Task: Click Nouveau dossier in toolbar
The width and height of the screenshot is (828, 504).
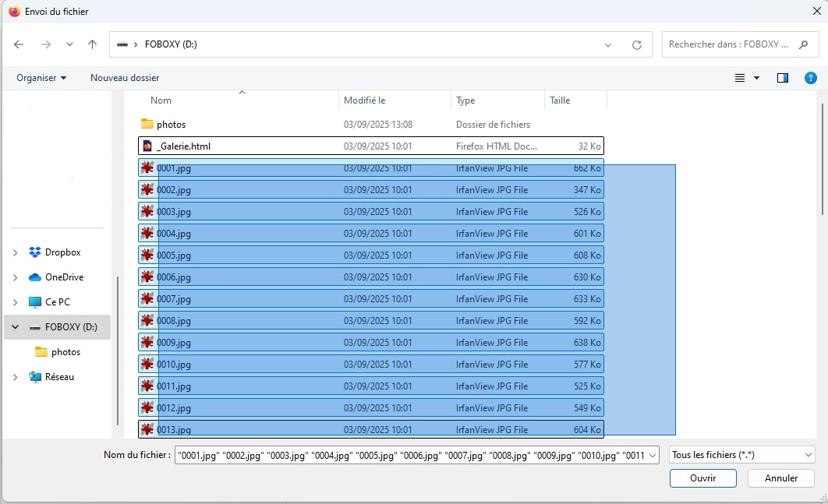Action: point(125,78)
